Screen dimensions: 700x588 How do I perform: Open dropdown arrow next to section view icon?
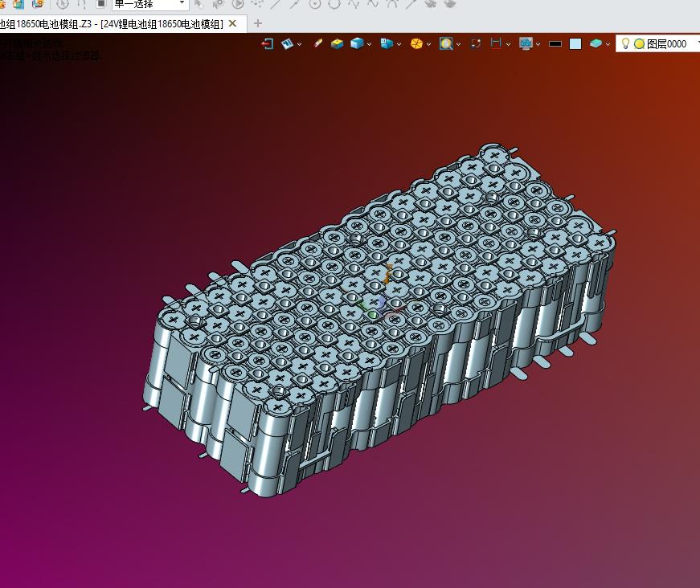(428, 44)
